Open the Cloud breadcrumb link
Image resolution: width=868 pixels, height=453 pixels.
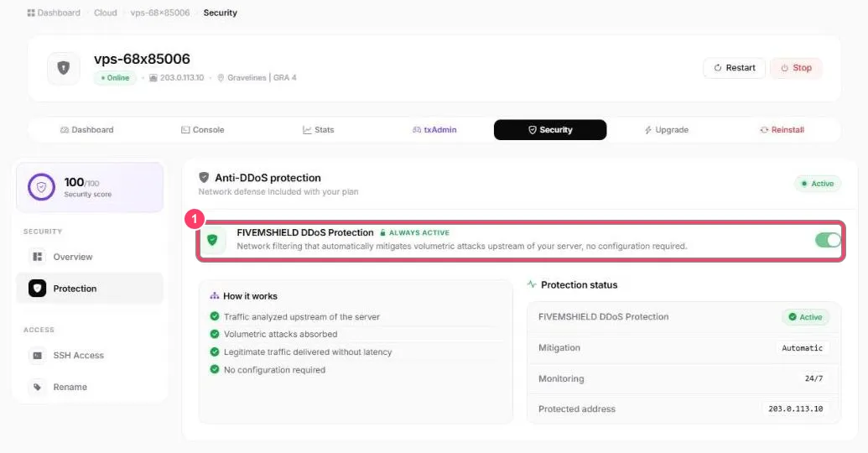click(105, 13)
